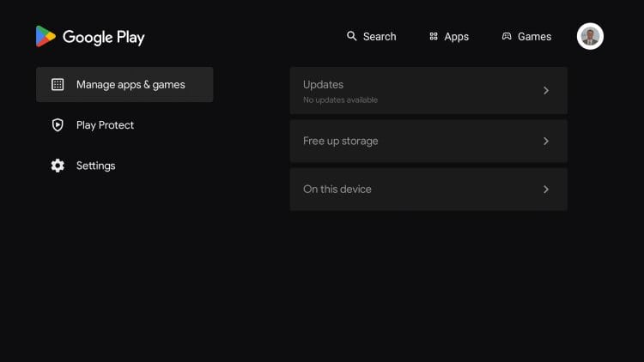
Task: Click the Play Protect shield icon
Action: [58, 125]
